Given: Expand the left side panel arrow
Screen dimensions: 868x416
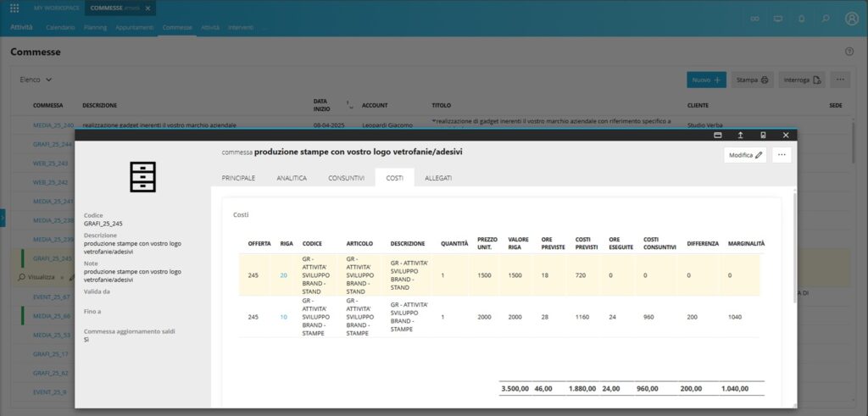Looking at the screenshot, I should [3, 219].
